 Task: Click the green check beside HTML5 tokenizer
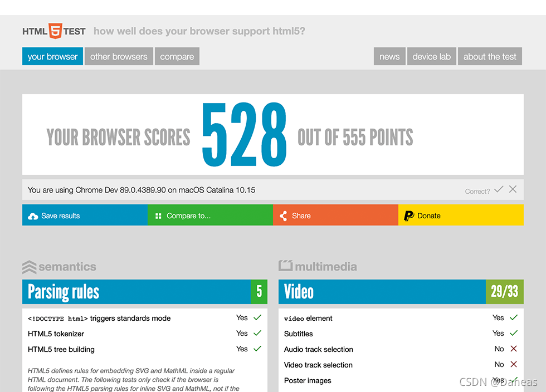[257, 333]
